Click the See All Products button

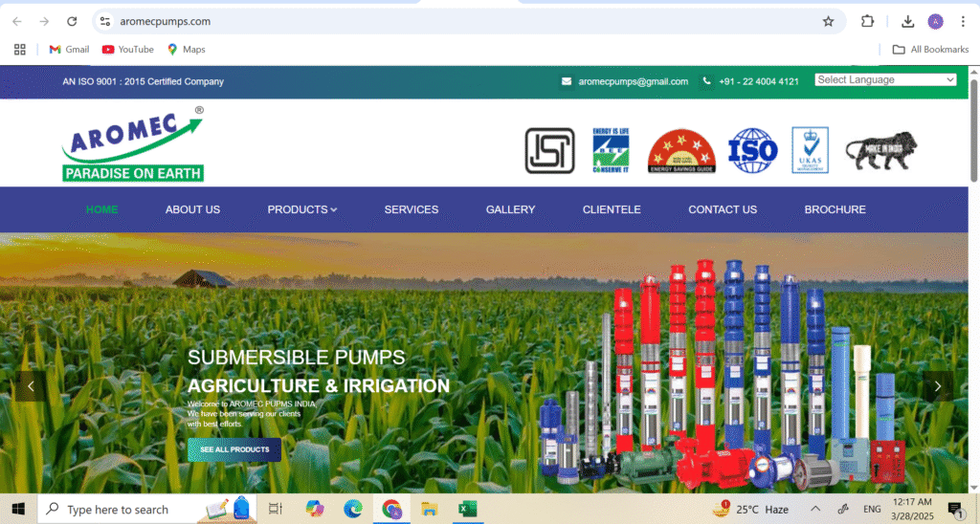(234, 449)
